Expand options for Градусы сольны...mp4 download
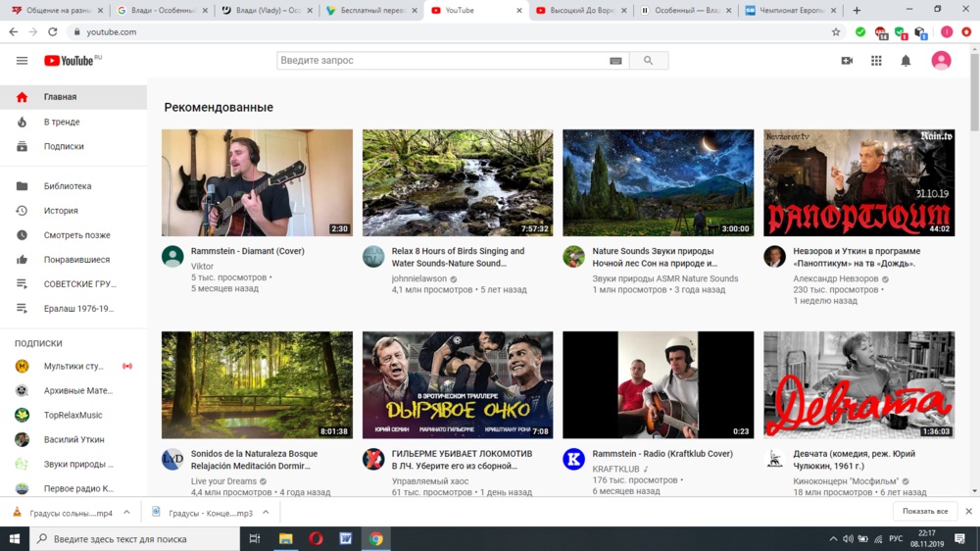 (126, 512)
